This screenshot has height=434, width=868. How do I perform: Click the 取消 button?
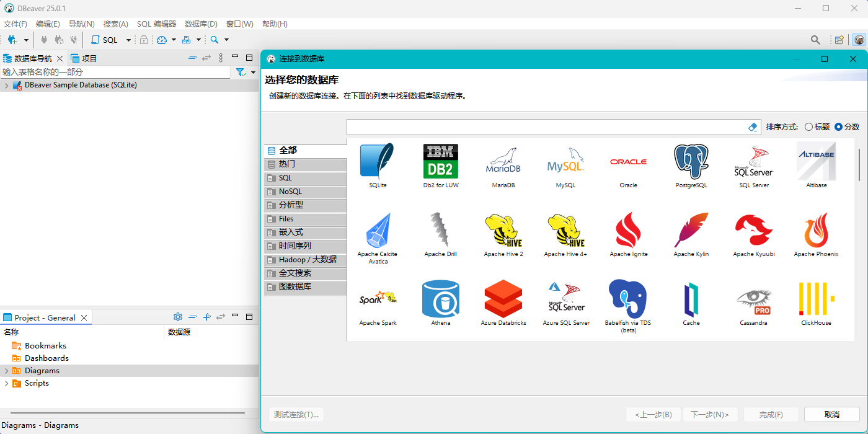pyautogui.click(x=831, y=415)
